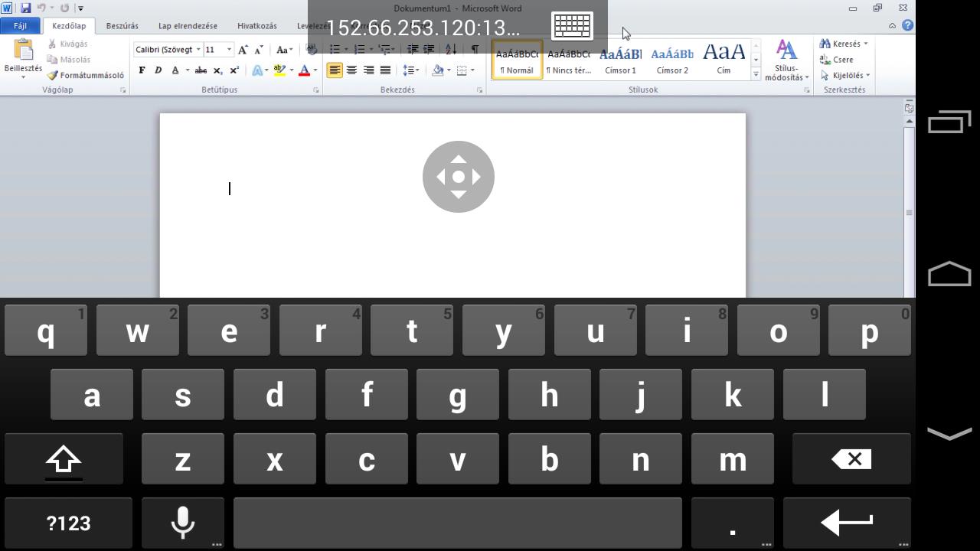
Task: Tap the Android home button
Action: coord(949,273)
